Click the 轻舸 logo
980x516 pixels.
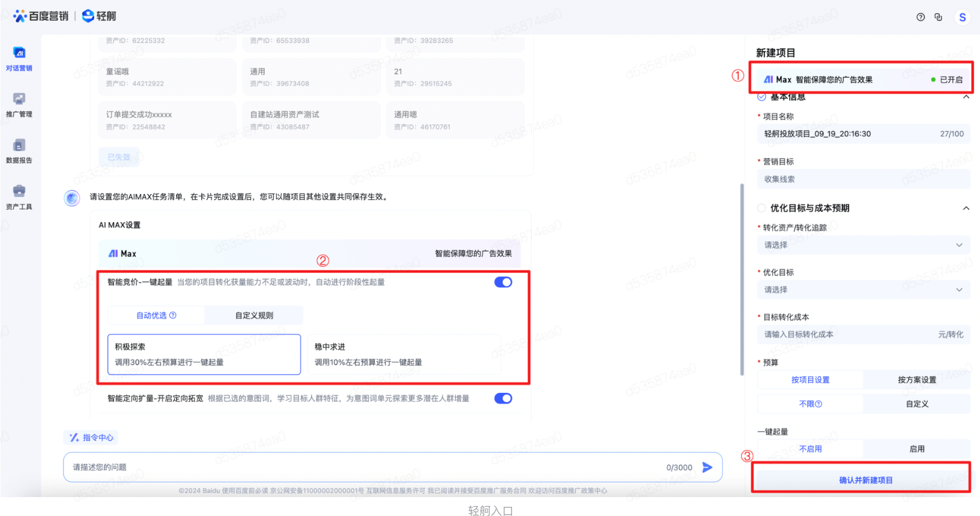99,16
